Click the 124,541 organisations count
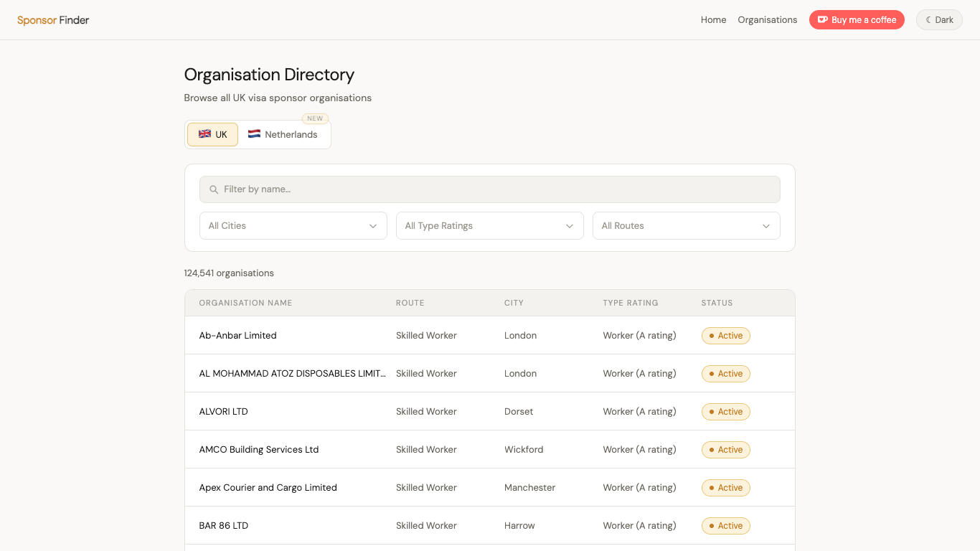 (229, 273)
